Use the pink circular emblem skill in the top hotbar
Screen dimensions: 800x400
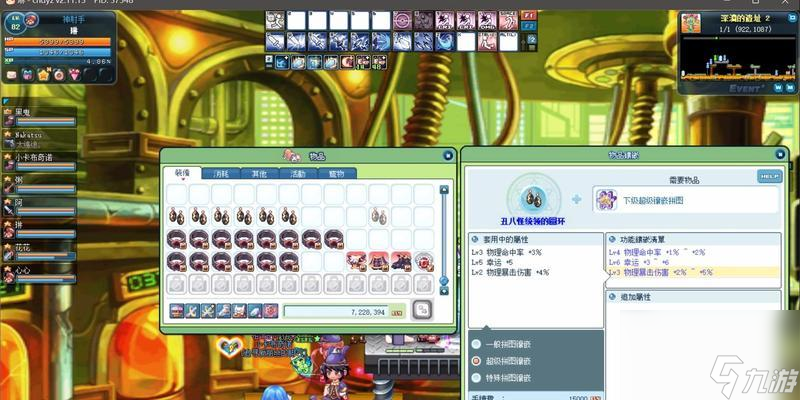(402, 21)
